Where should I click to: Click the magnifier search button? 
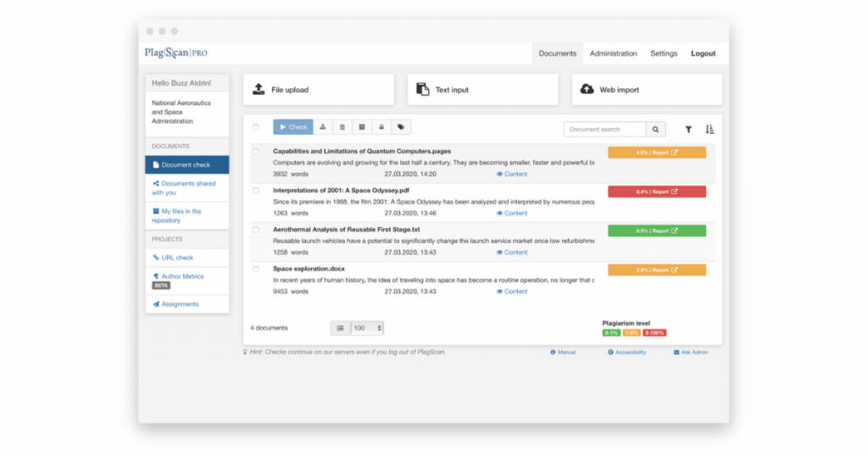tap(655, 130)
